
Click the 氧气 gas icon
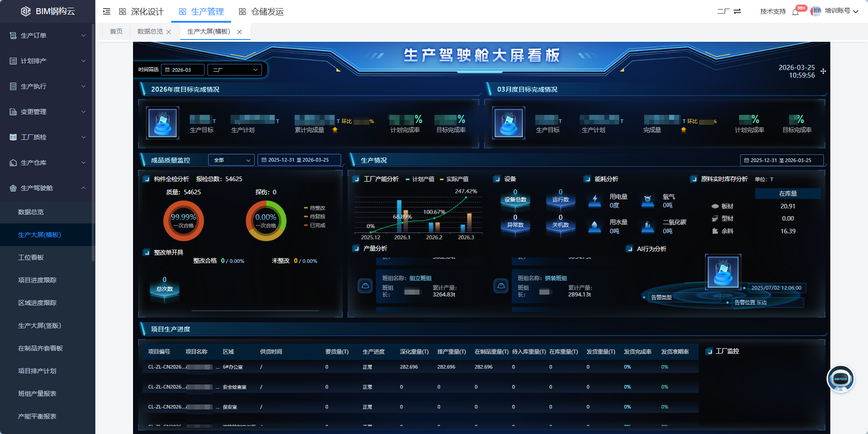click(648, 200)
